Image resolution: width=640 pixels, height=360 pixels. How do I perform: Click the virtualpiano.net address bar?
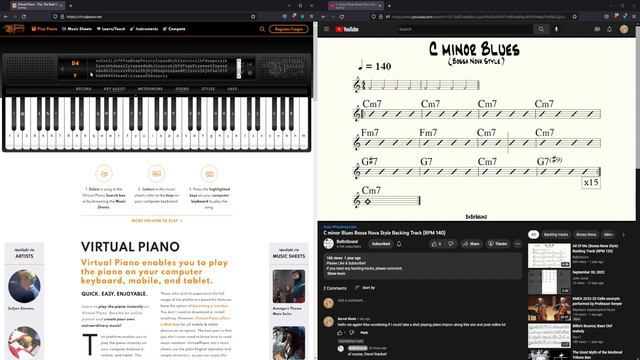[x=155, y=17]
